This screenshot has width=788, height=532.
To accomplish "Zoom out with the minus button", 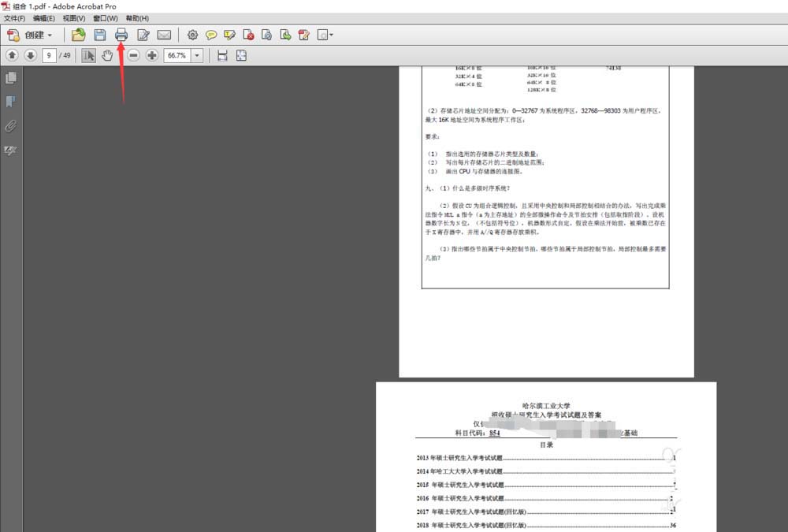I will [133, 55].
